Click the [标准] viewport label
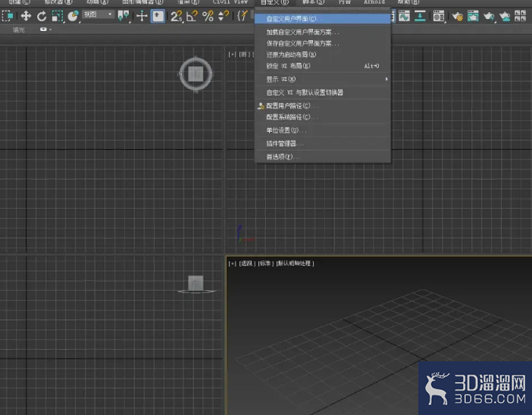 click(266, 264)
